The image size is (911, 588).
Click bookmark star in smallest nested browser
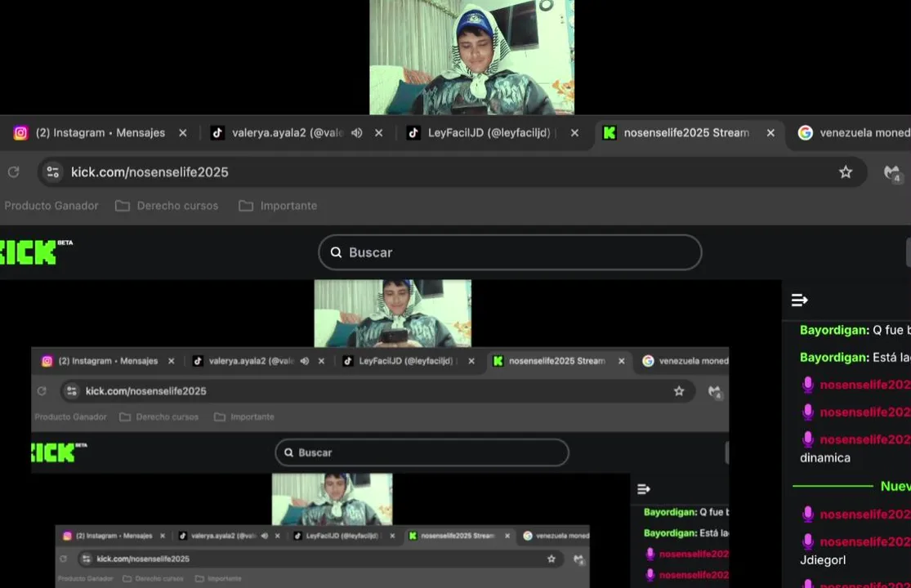click(x=552, y=559)
